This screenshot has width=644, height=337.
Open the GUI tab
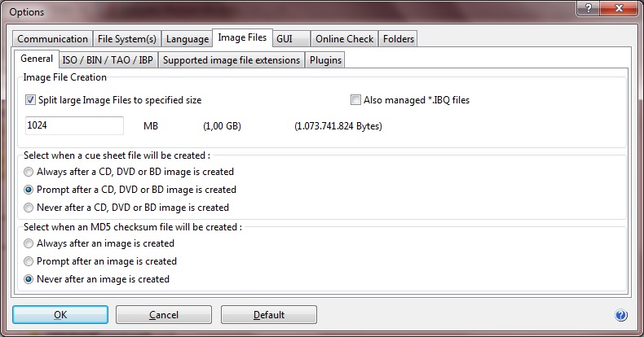tap(290, 39)
